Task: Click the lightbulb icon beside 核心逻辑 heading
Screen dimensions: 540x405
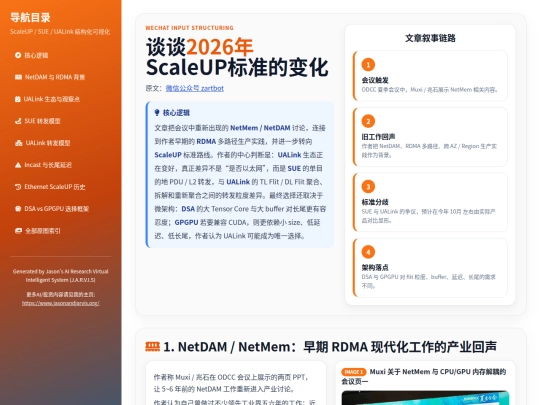Action: tap(157, 113)
